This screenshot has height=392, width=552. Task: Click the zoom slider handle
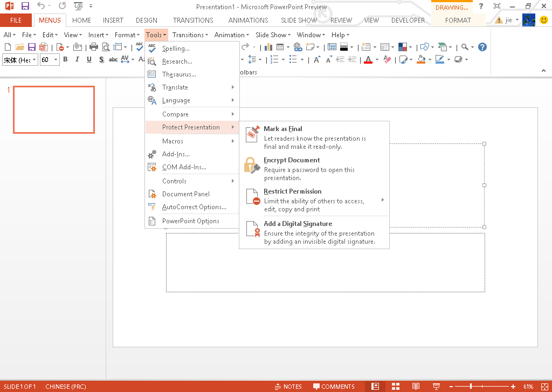point(471,387)
